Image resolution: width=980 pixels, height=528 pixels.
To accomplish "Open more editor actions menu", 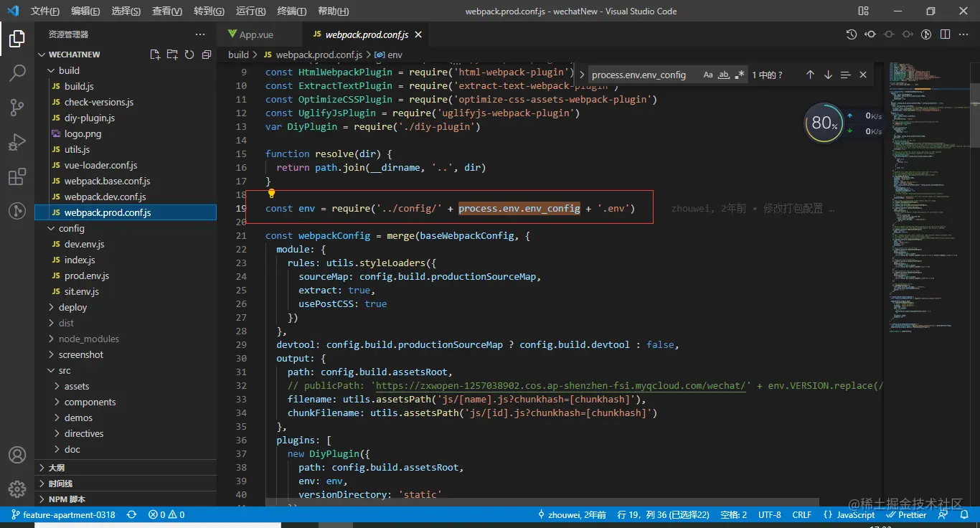I will coord(963,34).
